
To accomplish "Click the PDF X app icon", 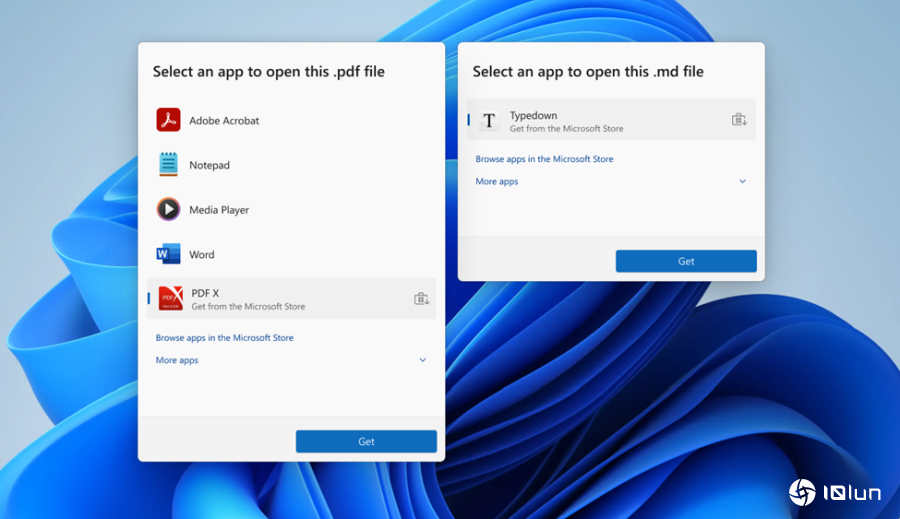I will click(170, 299).
